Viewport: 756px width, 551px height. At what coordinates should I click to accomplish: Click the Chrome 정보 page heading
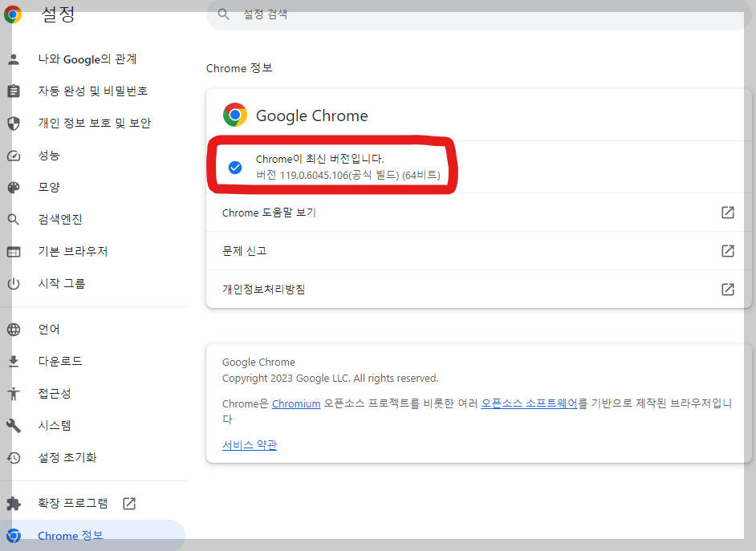(239, 68)
